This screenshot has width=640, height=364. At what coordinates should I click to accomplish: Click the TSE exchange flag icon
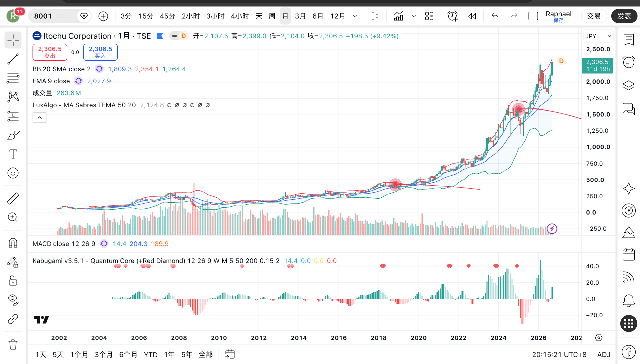(x=160, y=36)
